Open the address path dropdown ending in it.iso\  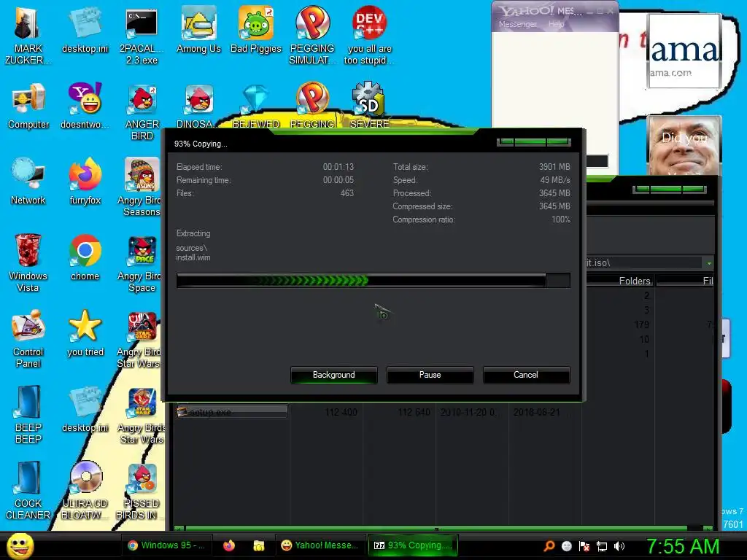pyautogui.click(x=709, y=262)
